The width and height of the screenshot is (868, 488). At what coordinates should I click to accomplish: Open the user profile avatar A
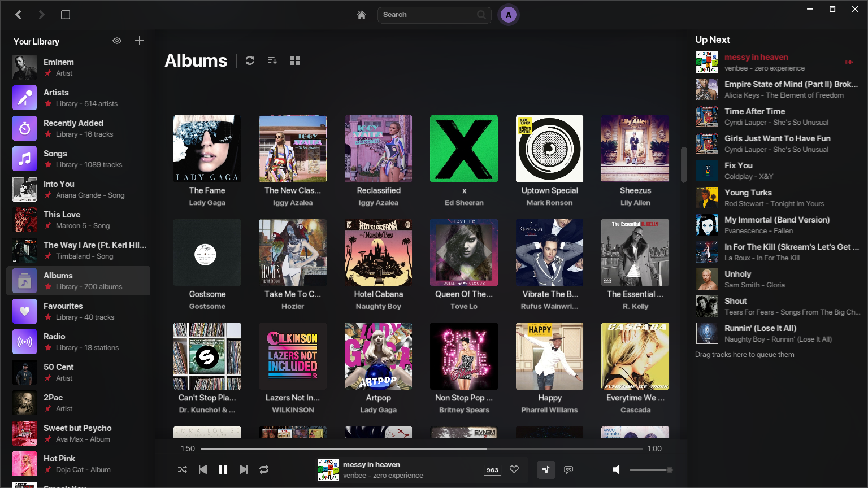click(509, 15)
